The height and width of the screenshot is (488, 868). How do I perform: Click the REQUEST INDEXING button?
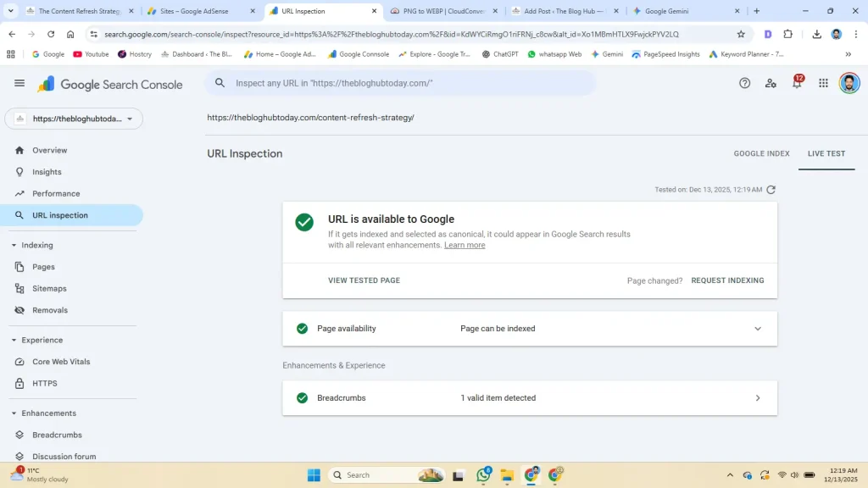coord(727,280)
